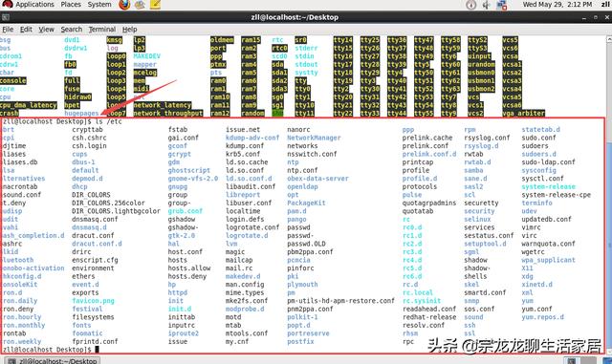
Task: Click the 'NetworkManager' directory name
Action: click(314, 139)
